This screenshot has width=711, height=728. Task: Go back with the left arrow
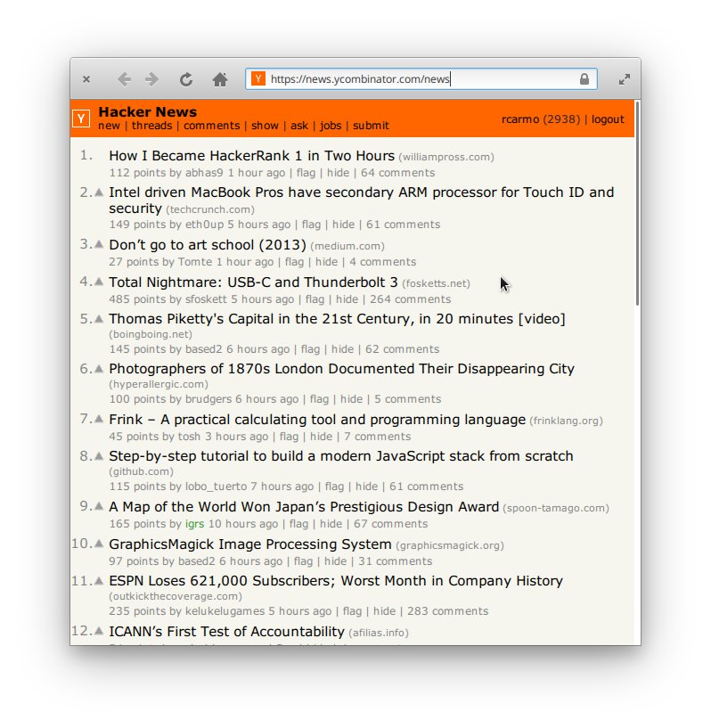coord(125,79)
